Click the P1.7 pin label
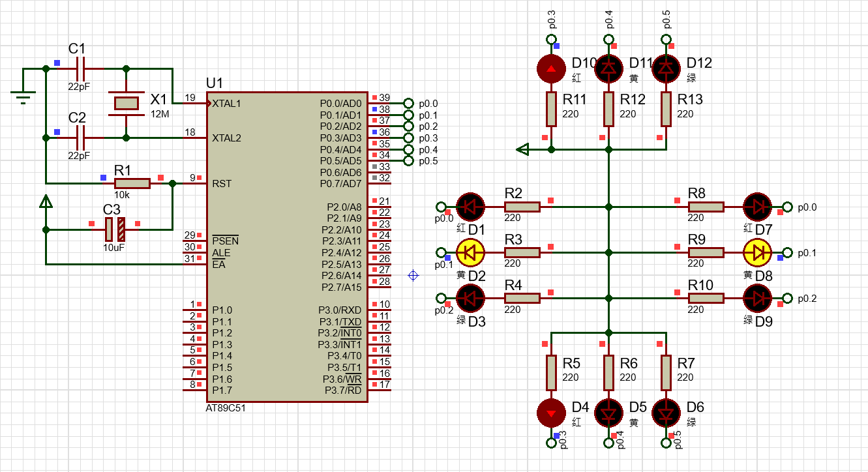Viewport: 868px width, 472px height. point(222,391)
